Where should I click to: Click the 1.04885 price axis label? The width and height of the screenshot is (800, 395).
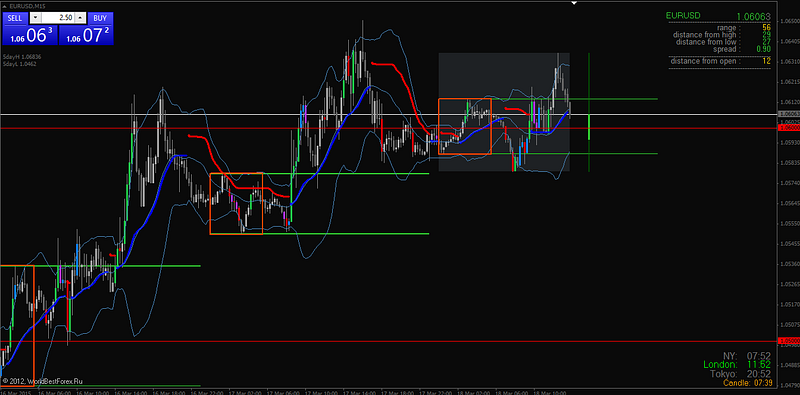pyautogui.click(x=789, y=365)
